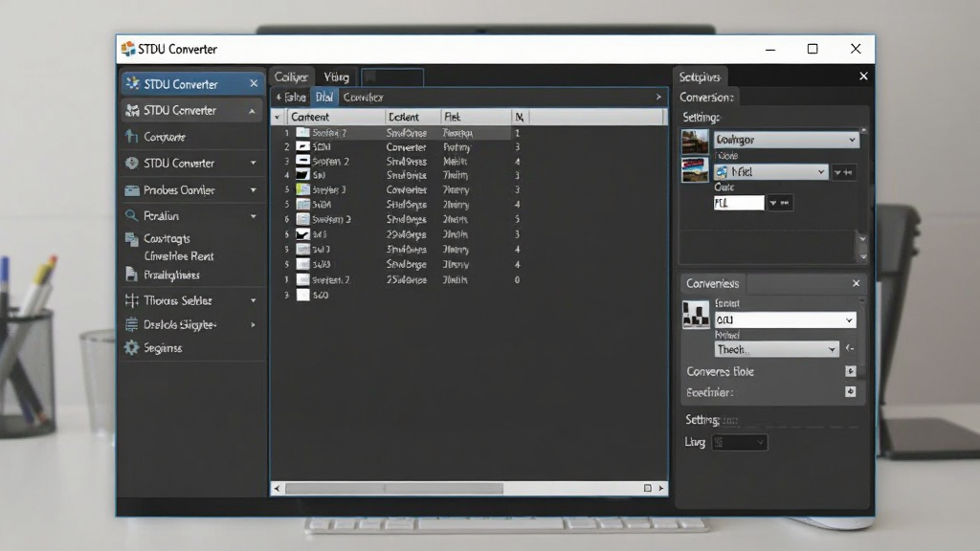Select the second thumbnail in Settings panel
This screenshot has height=551, width=980.
[695, 170]
